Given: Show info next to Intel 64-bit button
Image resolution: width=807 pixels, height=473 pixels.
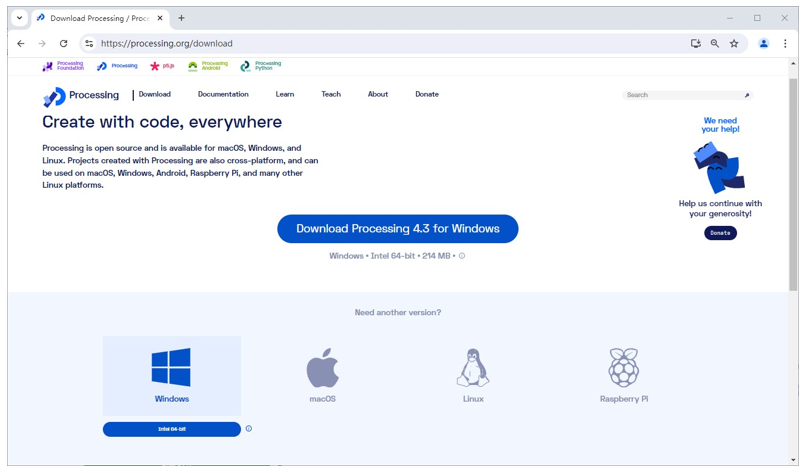Looking at the screenshot, I should pos(249,429).
